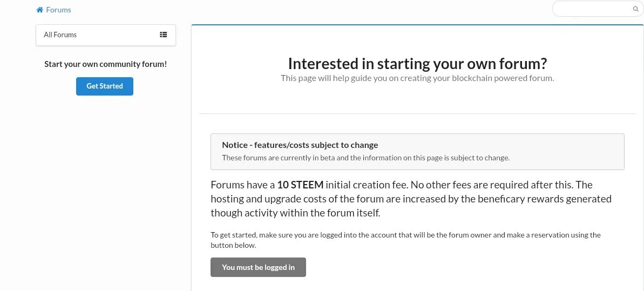
Task: Click the 'Interested in starting your own forum?' heading
Action: tap(418, 64)
